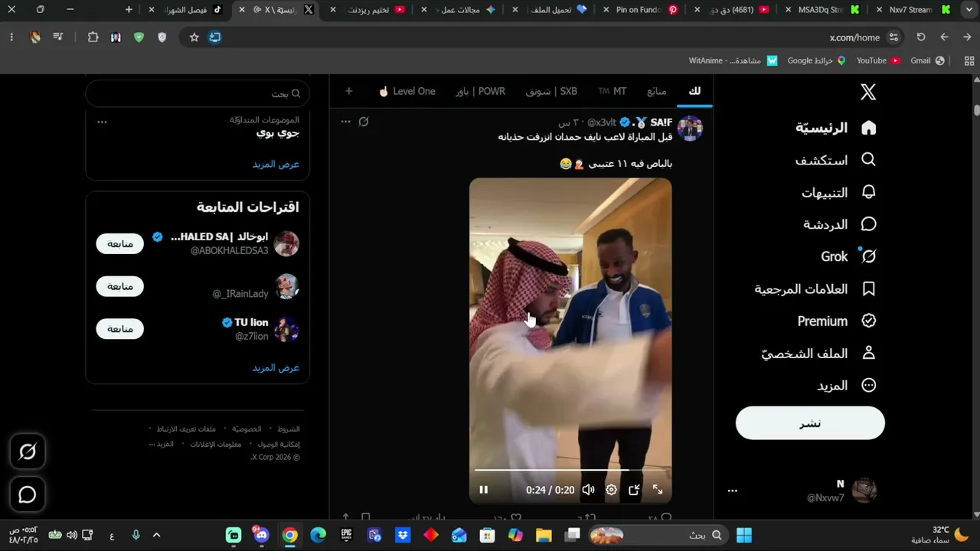Screen dimensions: 980x551
Task: Open options dots for trending جوي بوي
Action: [102, 122]
